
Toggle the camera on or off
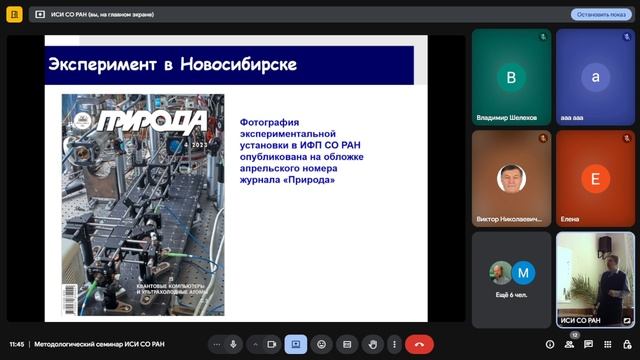tap(271, 344)
